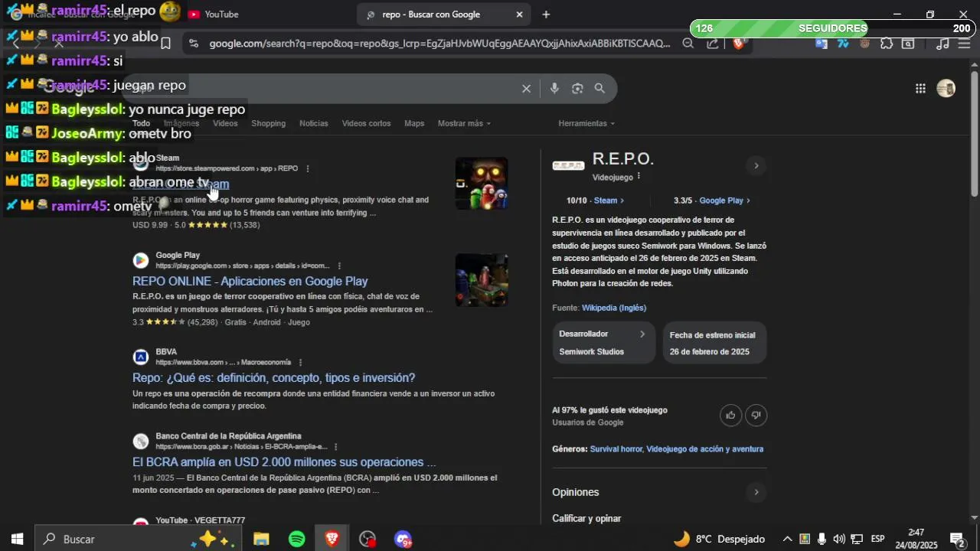Open Brave Shields lion icon
This screenshot has width=980, height=551.
click(738, 44)
